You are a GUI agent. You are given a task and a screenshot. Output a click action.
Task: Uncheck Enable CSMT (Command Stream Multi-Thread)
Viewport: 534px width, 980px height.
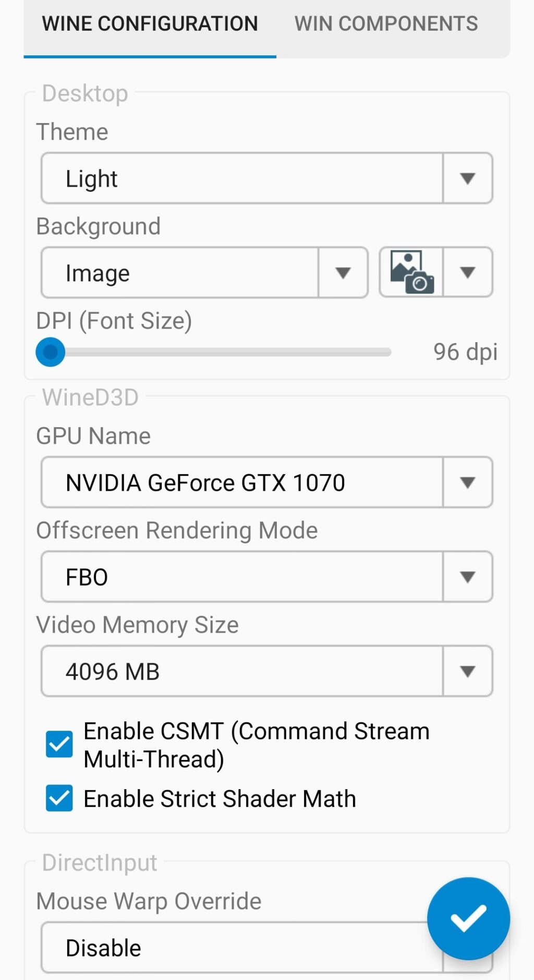[58, 744]
